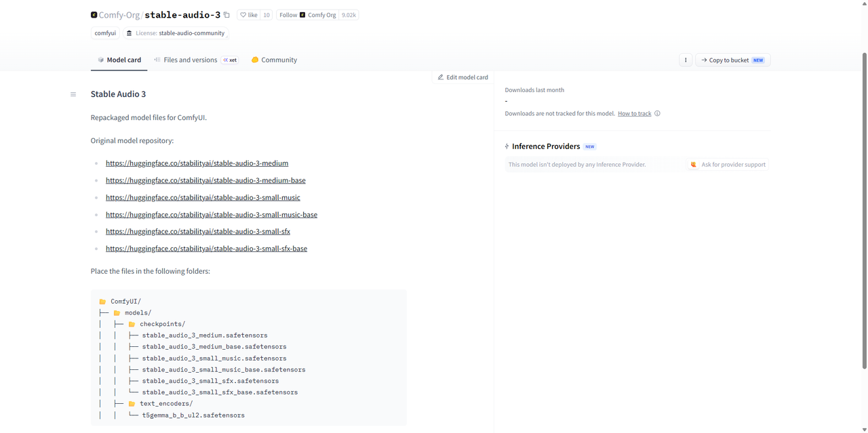868x433 pixels.
Task: Click the NEW badge beside Inference Providers
Action: coord(590,146)
